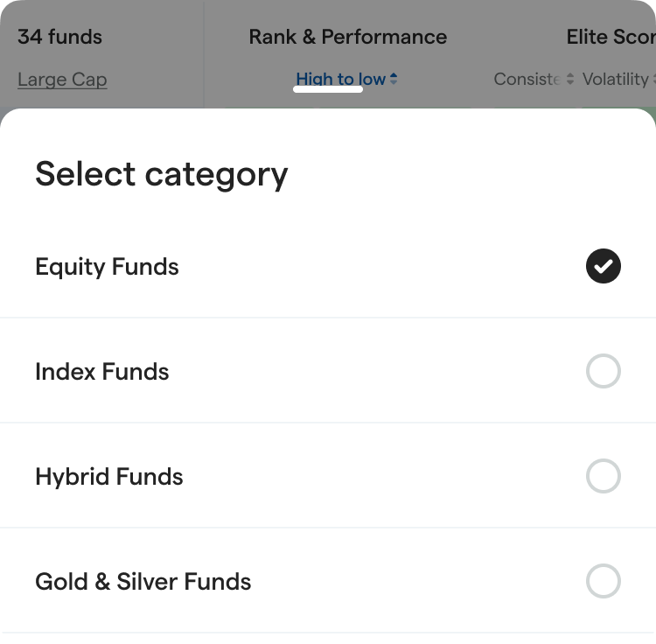Click the Rank & Performance column header
The width and height of the screenshot is (656, 644).
[x=347, y=37]
